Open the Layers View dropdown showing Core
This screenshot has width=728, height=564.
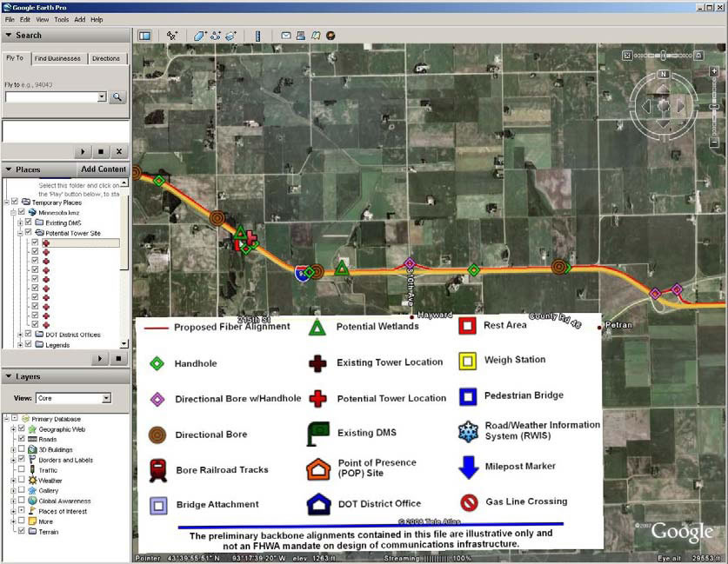[72, 398]
